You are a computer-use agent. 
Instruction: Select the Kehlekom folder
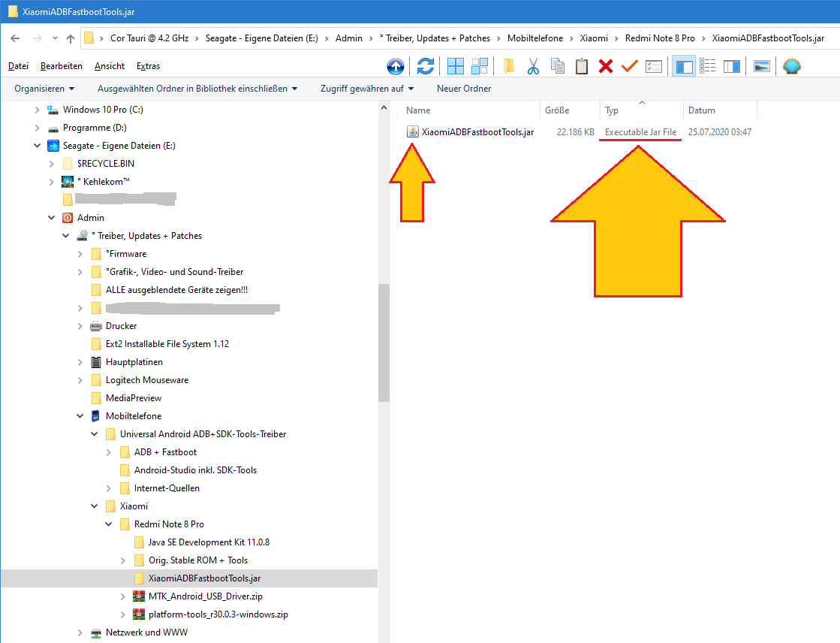[103, 182]
